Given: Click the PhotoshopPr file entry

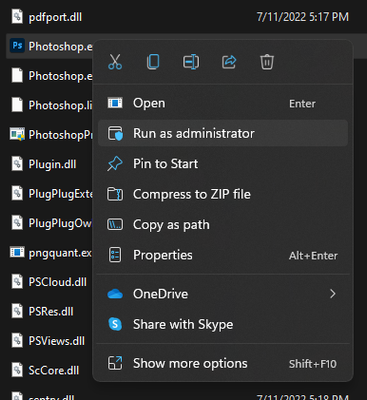Looking at the screenshot, I should pos(60,135).
